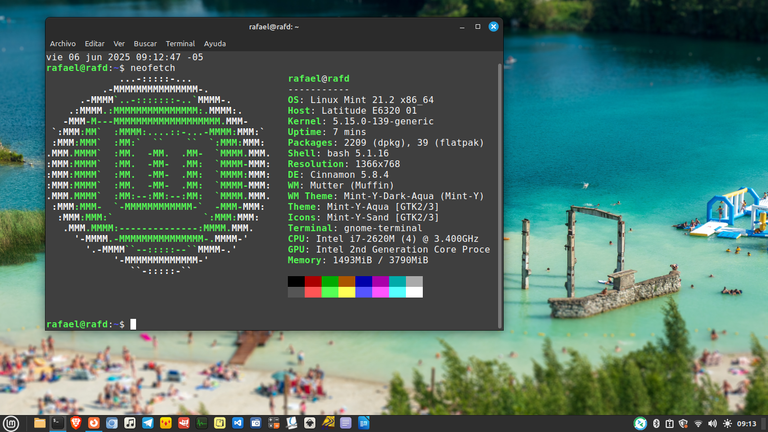Image resolution: width=768 pixels, height=432 pixels.
Task: Launch Visual Studio Code from the panel
Action: click(x=238, y=423)
